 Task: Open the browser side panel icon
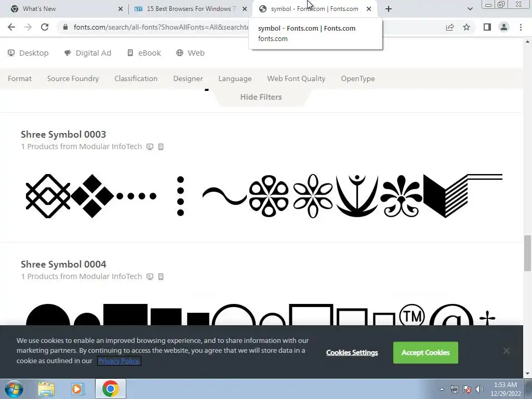pyautogui.click(x=487, y=27)
